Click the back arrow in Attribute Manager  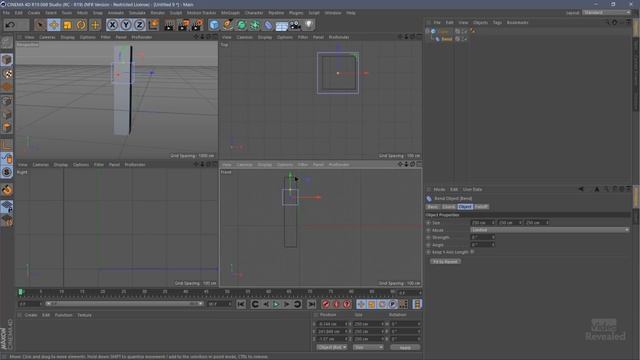(581, 189)
